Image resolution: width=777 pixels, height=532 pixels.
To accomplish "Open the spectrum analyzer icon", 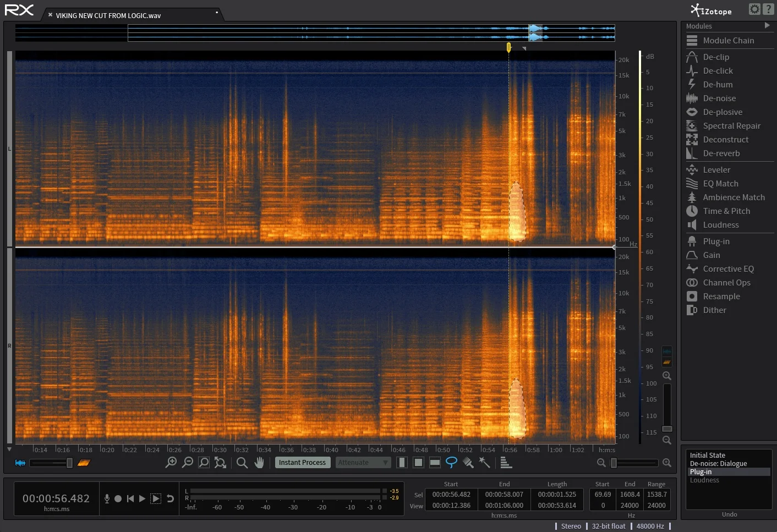I will pyautogui.click(x=506, y=463).
